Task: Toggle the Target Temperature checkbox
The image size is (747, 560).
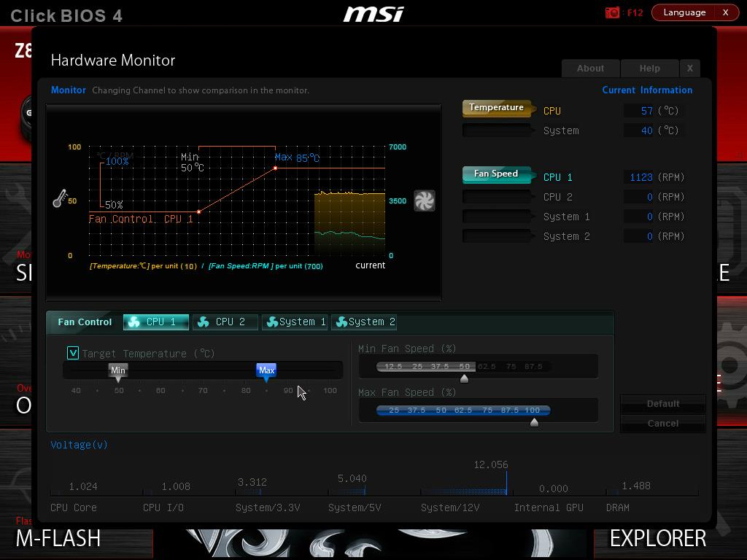Action: coord(73,353)
